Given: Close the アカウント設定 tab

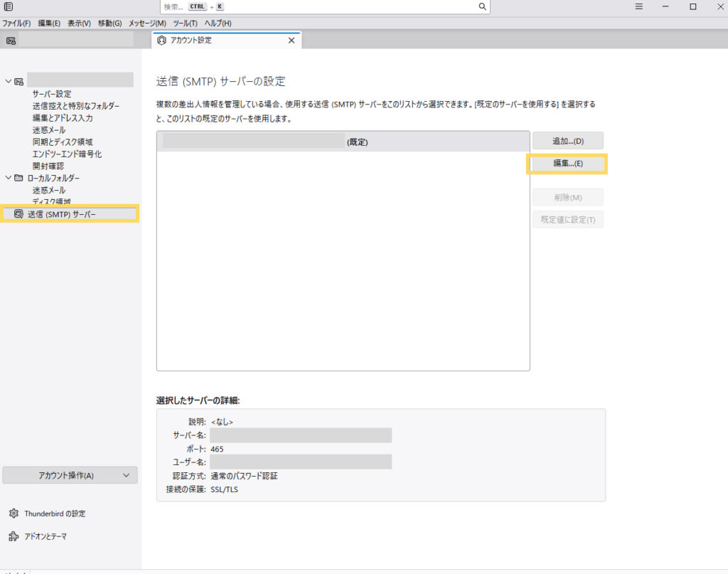Looking at the screenshot, I should point(291,41).
